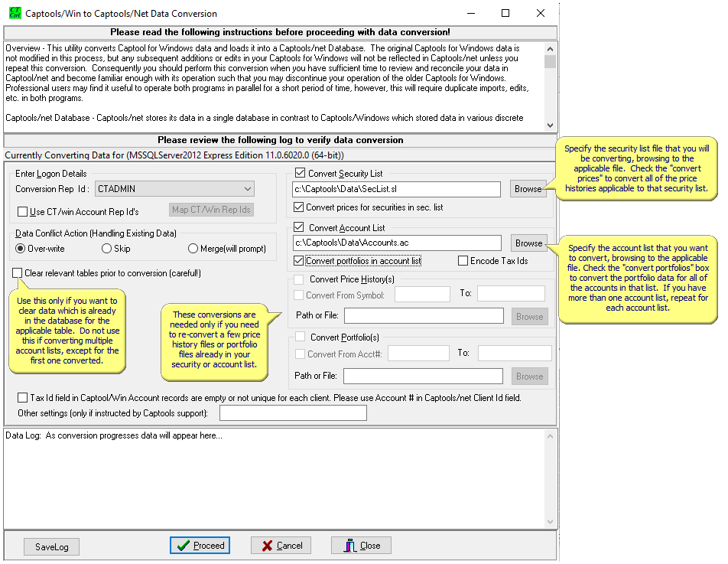Browse for the security list file
This screenshot has height=564, width=728.
point(528,189)
